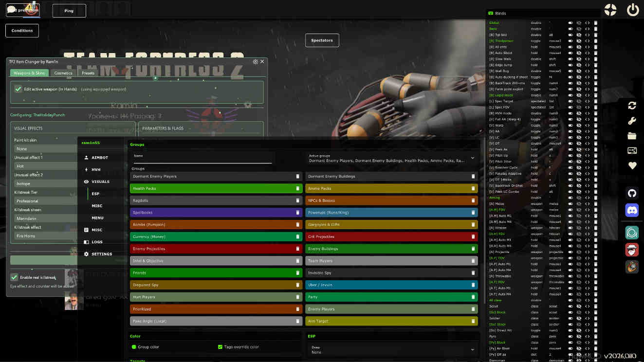
Task: Delete the Spellbooks group
Action: coord(298,213)
